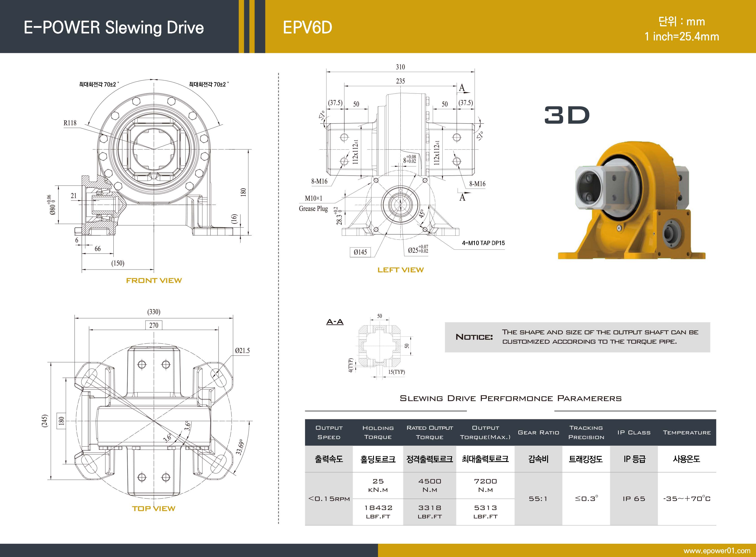This screenshot has width=756, height=557.
Task: Click the E-POWER Slewing Drive heading
Action: [114, 27]
